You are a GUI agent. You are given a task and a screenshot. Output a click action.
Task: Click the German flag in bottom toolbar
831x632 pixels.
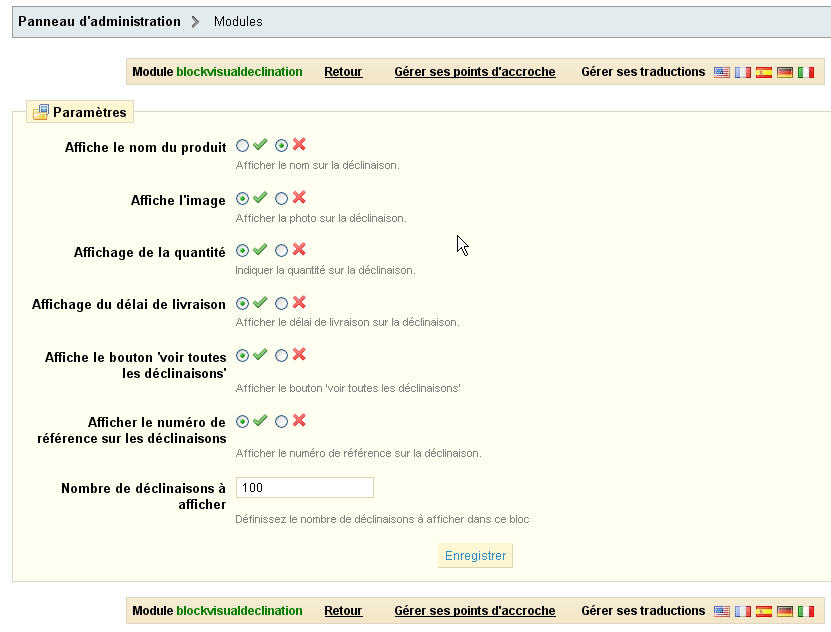tap(784, 611)
